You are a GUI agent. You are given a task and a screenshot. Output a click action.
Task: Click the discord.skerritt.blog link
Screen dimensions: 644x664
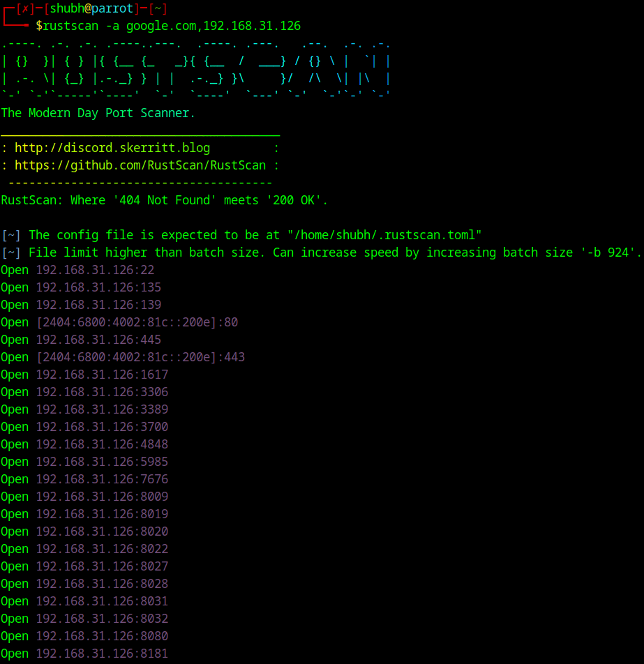click(112, 148)
